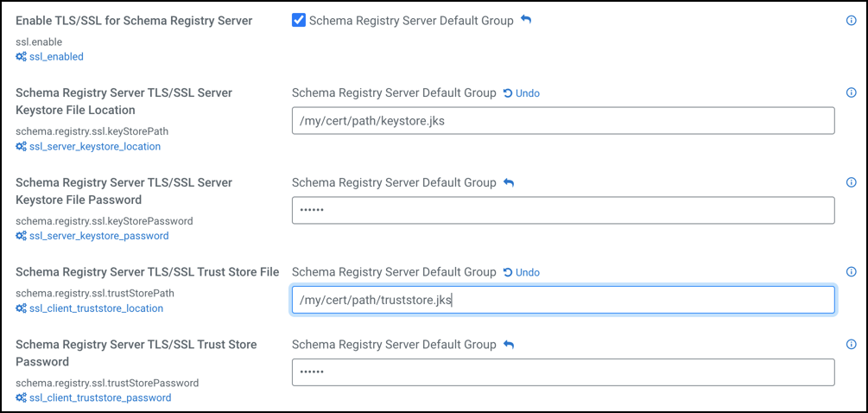This screenshot has height=413, width=868.
Task: Undo the Trust Store File change
Action: (522, 273)
